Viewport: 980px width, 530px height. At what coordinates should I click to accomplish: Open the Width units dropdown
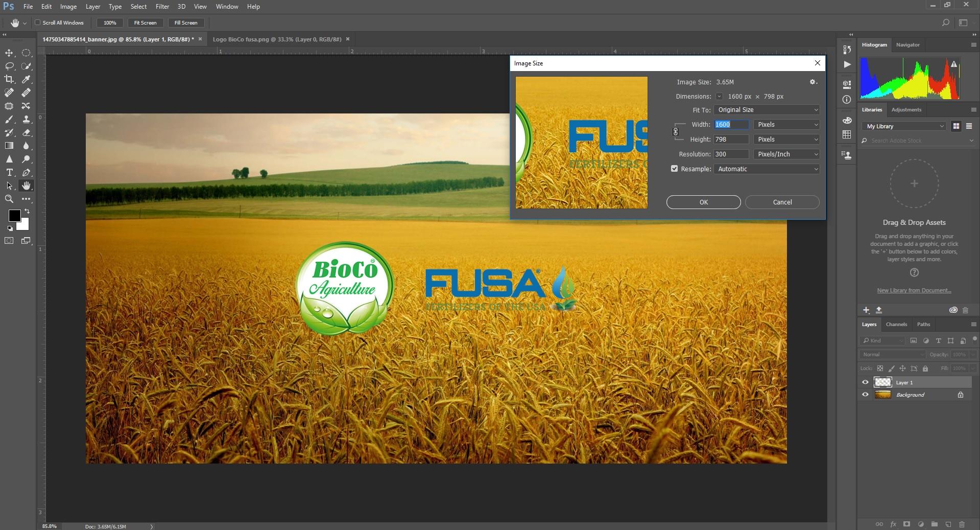786,125
